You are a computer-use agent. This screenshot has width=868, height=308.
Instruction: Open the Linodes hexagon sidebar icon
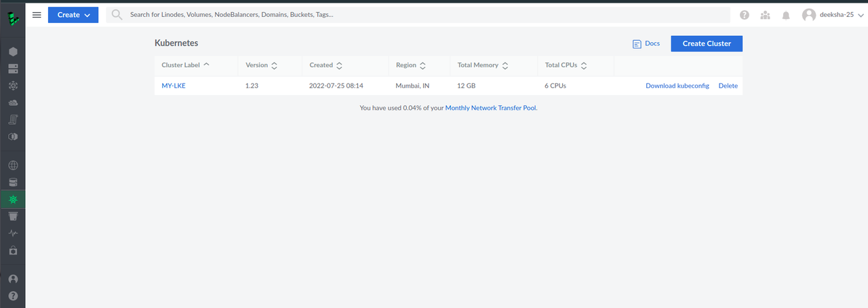click(13, 52)
